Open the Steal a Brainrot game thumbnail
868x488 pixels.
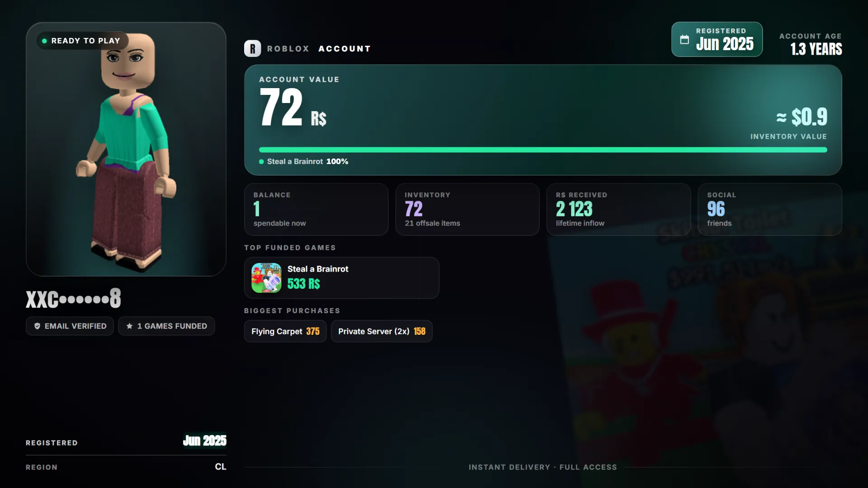point(266,278)
